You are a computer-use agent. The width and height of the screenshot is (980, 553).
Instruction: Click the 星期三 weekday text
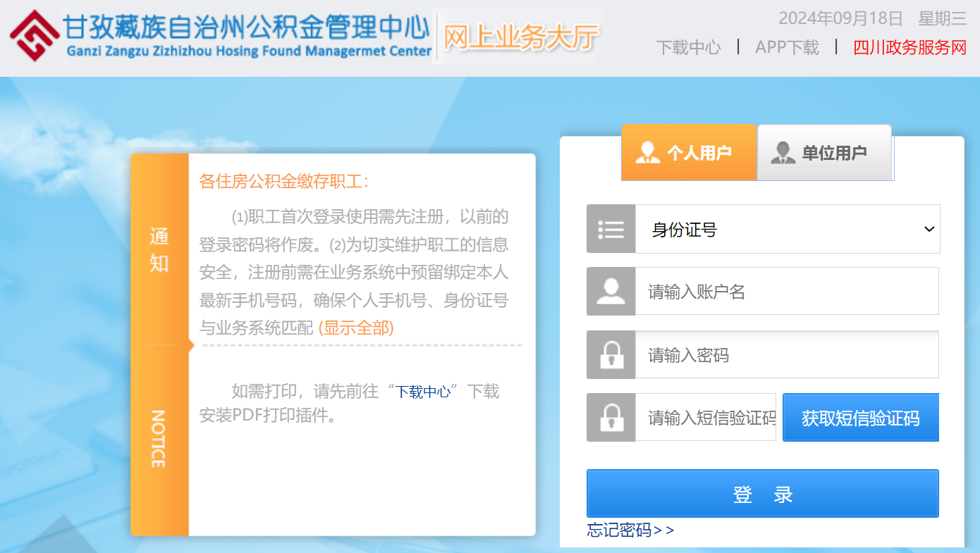(x=943, y=18)
